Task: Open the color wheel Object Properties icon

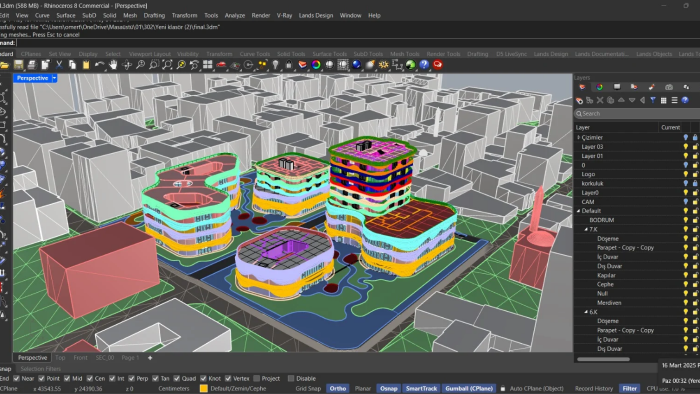Action: coord(316,65)
